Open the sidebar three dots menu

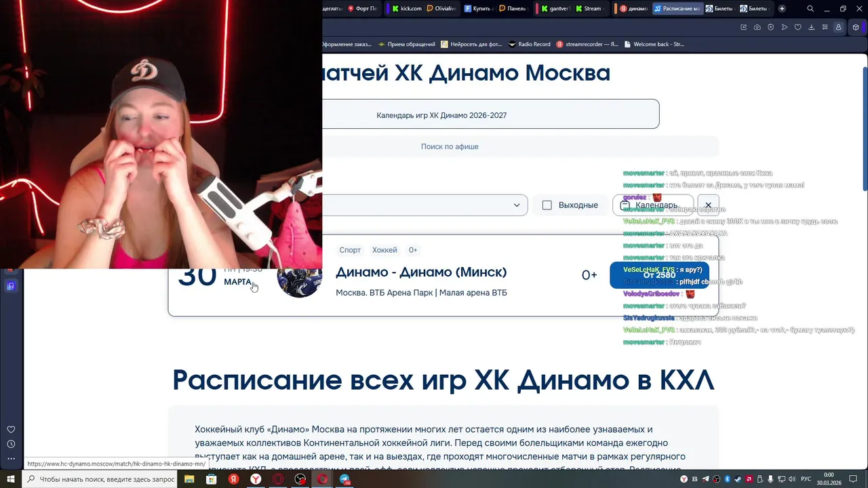tap(11, 459)
